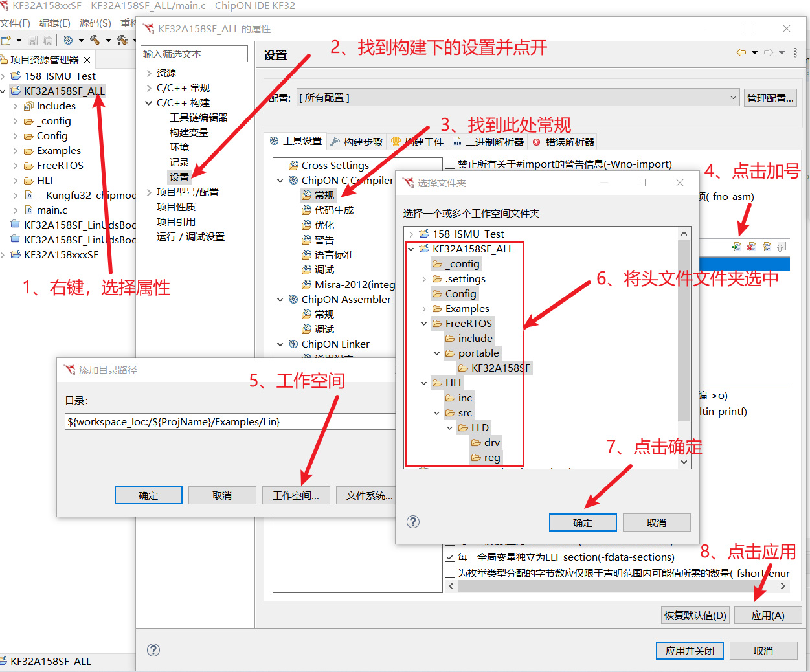Select the 设置 item under C/C++ 构建
The height and width of the screenshot is (672, 810).
click(x=179, y=177)
